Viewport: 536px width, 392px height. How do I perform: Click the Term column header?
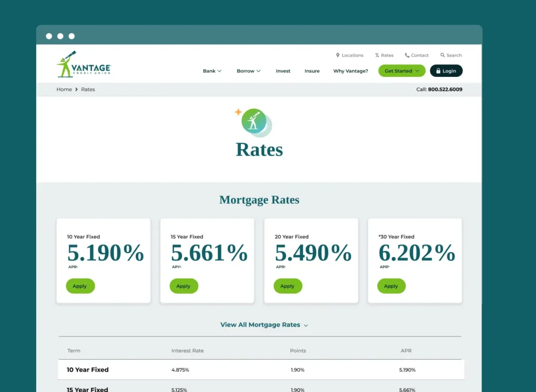[x=74, y=351]
